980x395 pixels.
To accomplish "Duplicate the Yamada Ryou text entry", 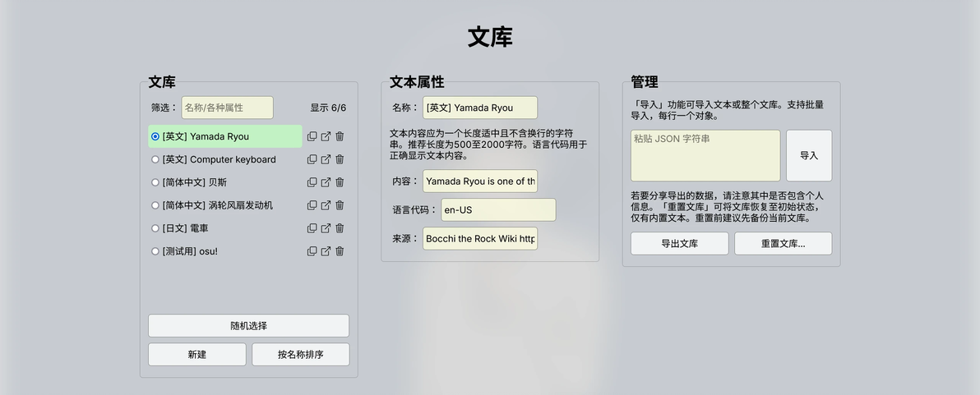I will [312, 136].
